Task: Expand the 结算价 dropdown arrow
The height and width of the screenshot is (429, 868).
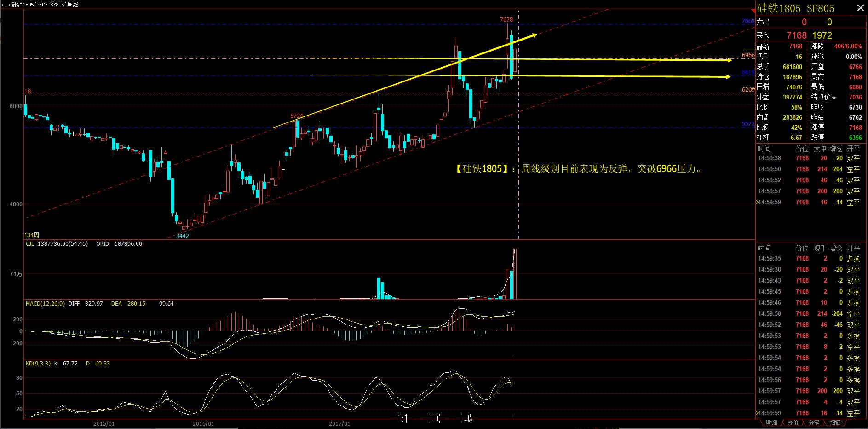Action: 834,98
